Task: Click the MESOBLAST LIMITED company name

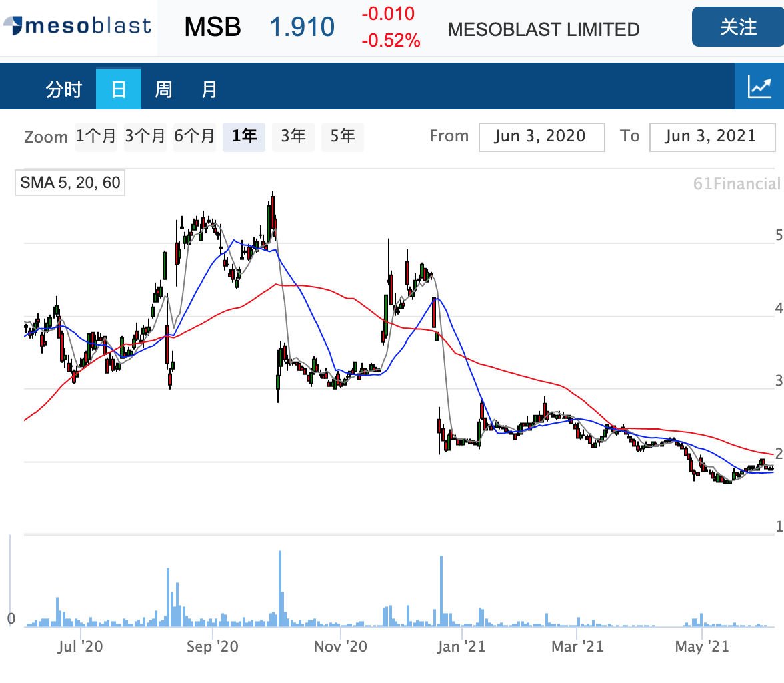Action: coord(543,29)
